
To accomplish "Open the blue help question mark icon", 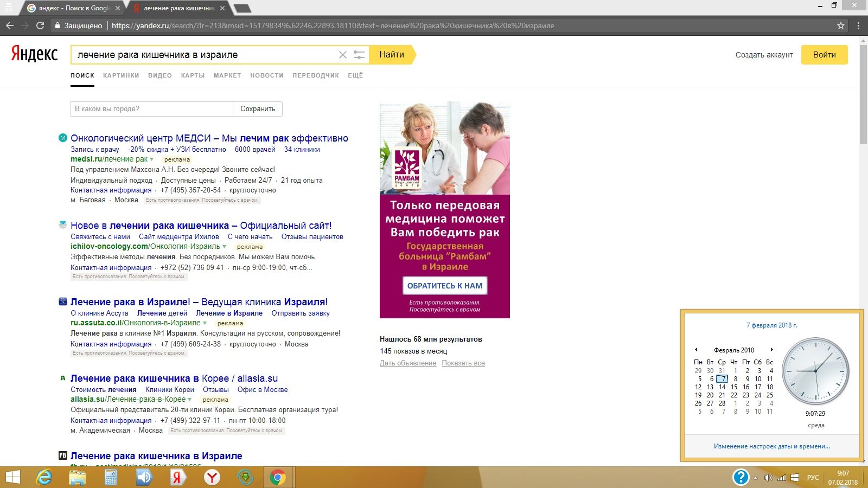I will coord(741,477).
